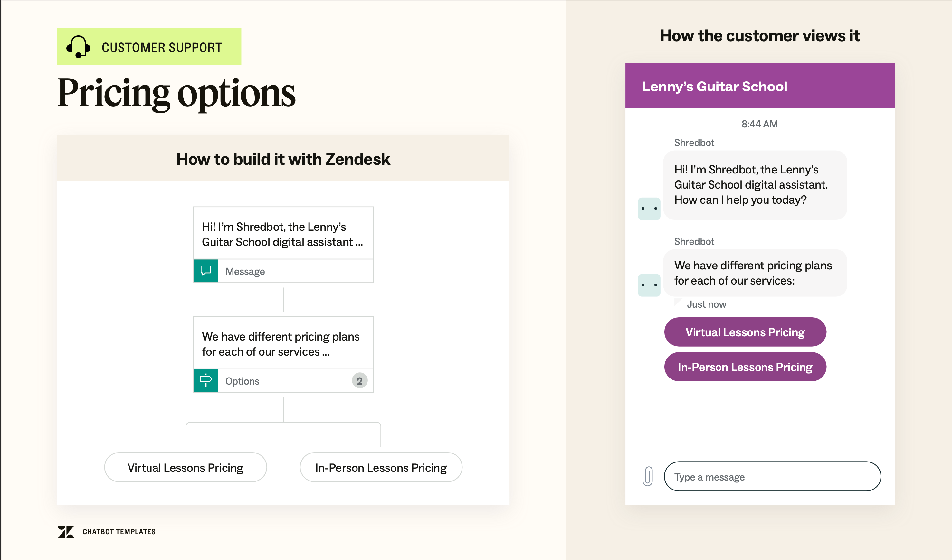952x560 pixels.
Task: Select the In-Person Lessons Pricing flow option
Action: coord(381,468)
